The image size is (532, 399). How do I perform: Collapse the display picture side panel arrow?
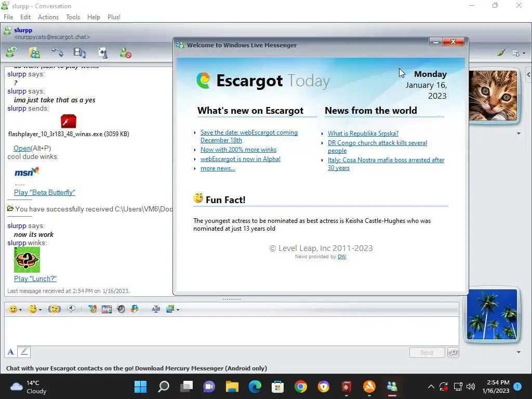pyautogui.click(x=528, y=75)
